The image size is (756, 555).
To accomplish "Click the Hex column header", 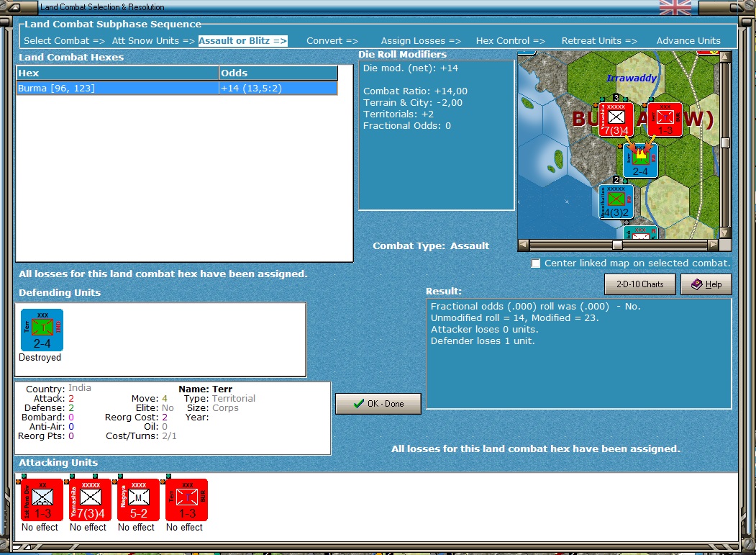I will [x=117, y=73].
